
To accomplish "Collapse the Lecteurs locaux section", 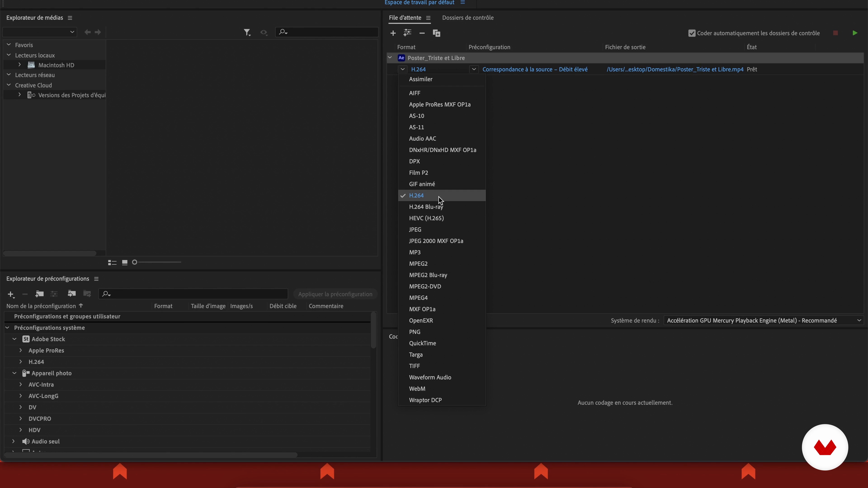I will point(9,55).
